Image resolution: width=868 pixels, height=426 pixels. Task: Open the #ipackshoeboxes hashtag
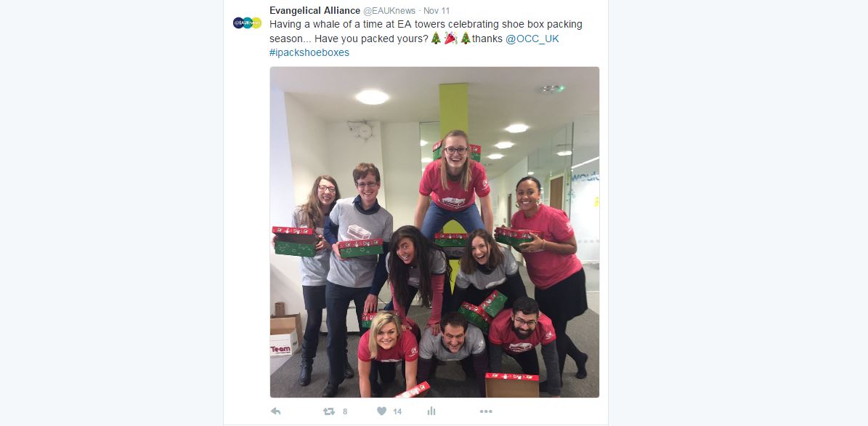click(x=309, y=52)
